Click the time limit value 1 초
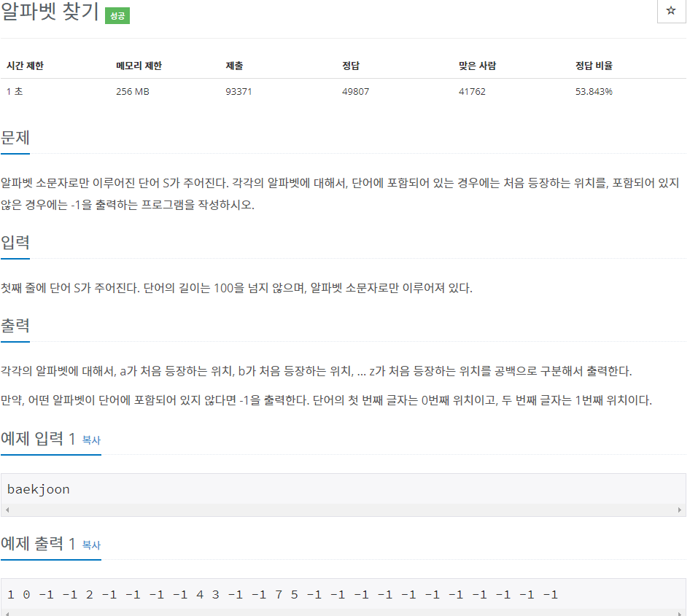 tap(15, 91)
